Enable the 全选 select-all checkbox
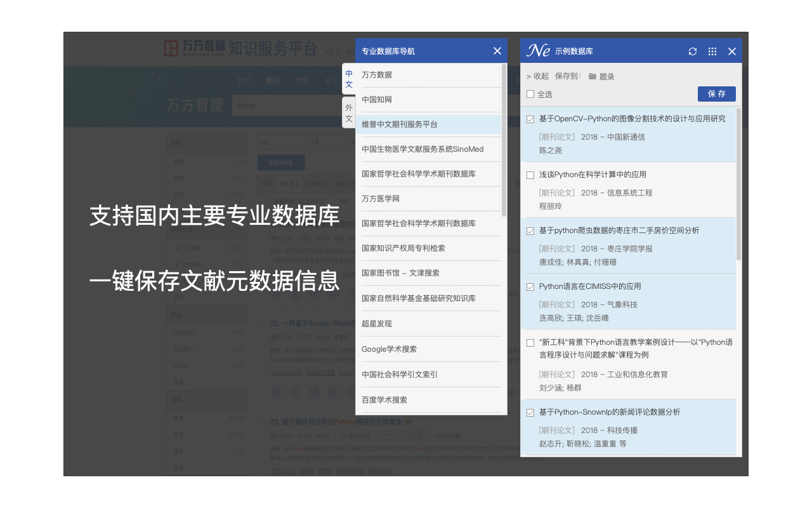812x508 pixels. [x=530, y=93]
